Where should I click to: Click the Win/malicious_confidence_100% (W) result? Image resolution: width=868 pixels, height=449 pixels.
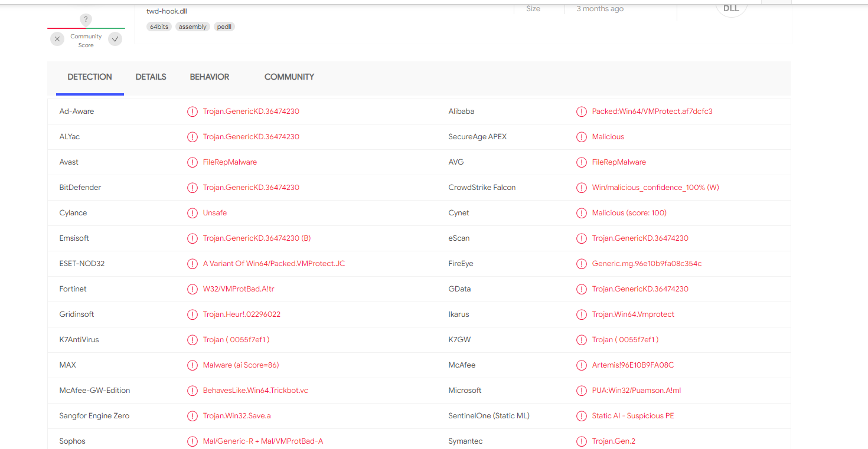point(655,188)
